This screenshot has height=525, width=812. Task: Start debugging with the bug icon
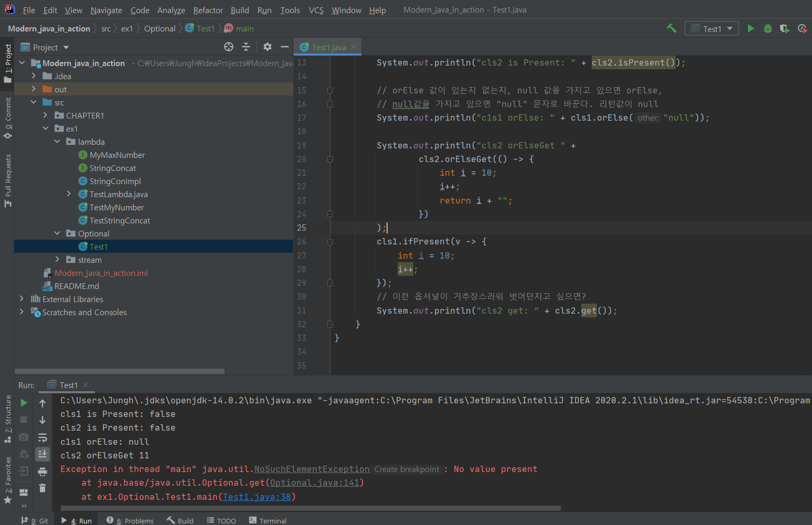[x=768, y=28]
